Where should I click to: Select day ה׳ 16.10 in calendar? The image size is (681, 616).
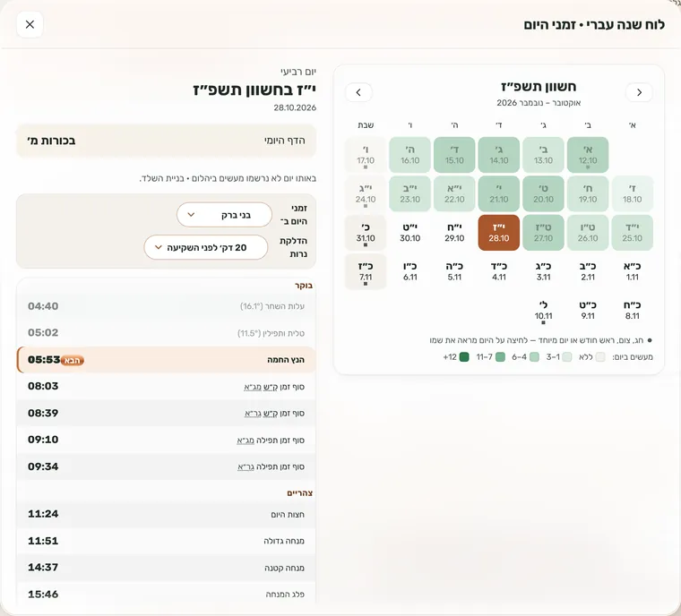[410, 155]
